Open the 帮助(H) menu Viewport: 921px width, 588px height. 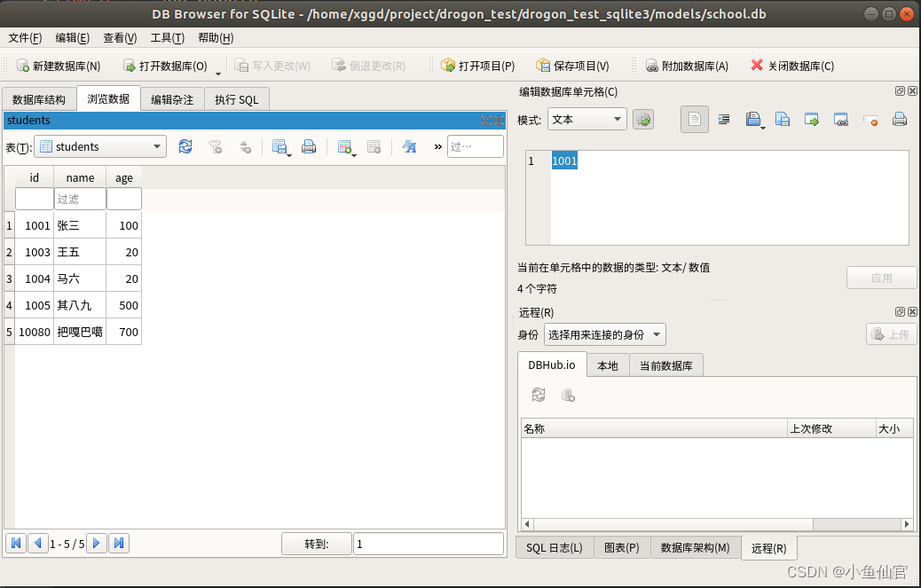pyautogui.click(x=216, y=38)
